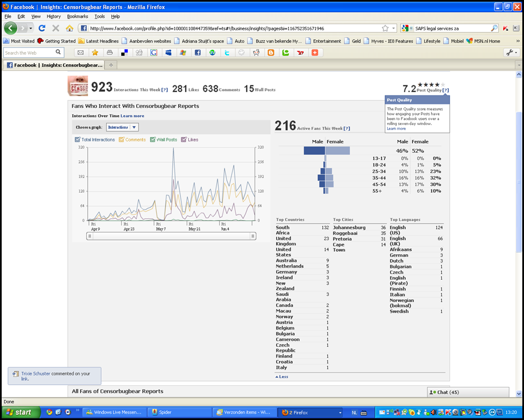The height and width of the screenshot is (420, 524).
Task: Click the Reddit alien toolbar icon
Action: [256, 52]
